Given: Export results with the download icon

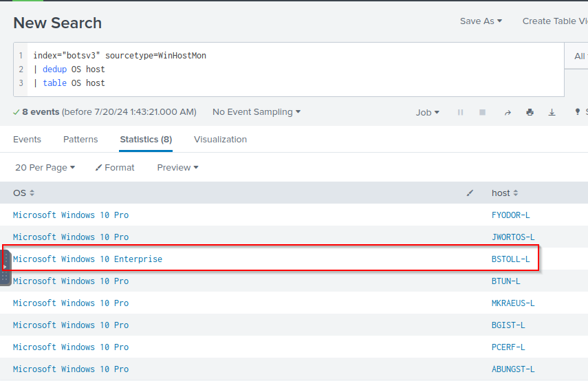Looking at the screenshot, I should pos(552,112).
